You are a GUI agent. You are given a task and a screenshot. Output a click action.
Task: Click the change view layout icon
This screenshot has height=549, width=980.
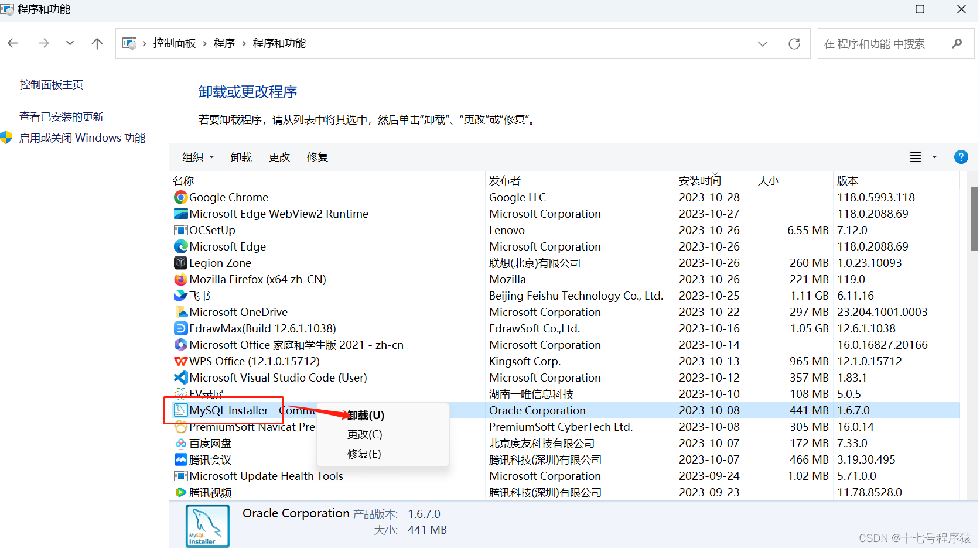[916, 157]
